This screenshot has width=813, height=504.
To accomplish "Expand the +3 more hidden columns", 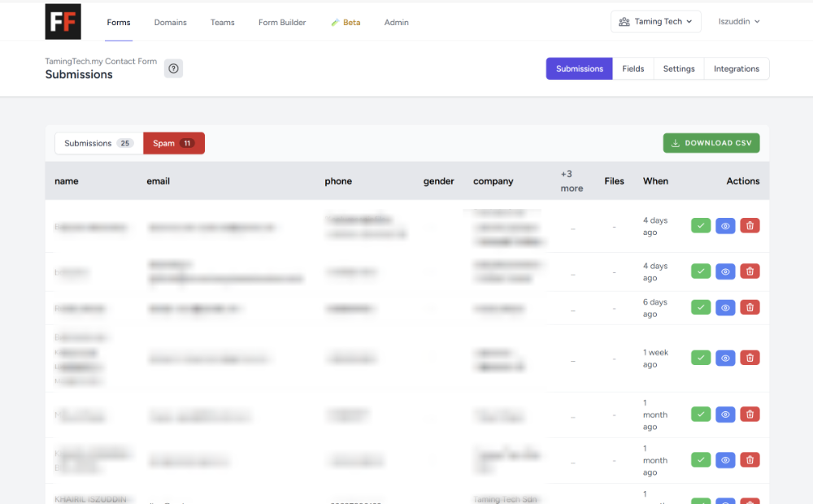I will (x=571, y=180).
